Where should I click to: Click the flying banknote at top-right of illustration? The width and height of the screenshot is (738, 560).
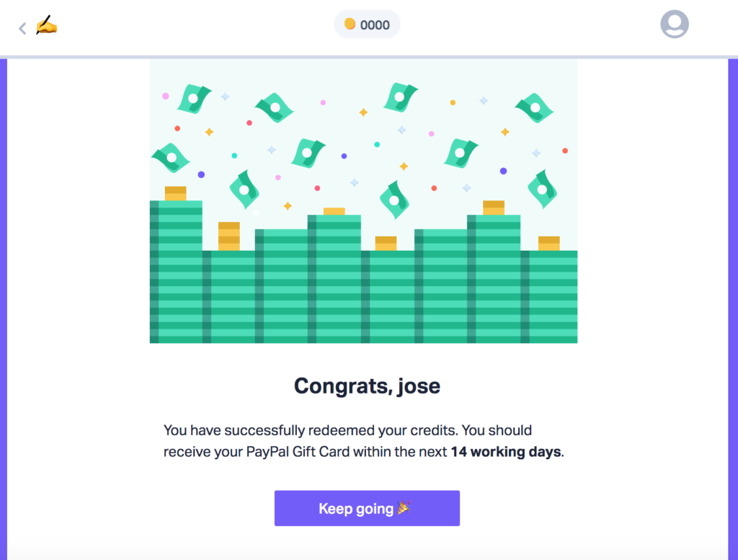coord(535,108)
